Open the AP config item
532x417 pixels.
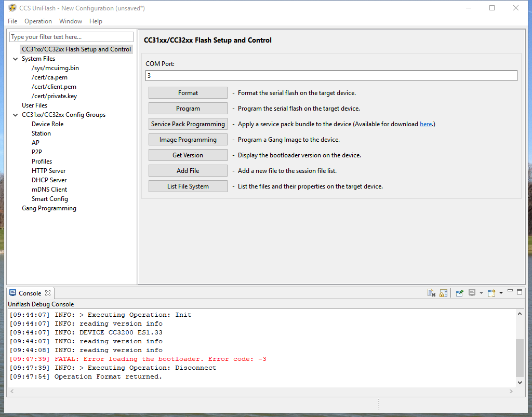tap(36, 143)
